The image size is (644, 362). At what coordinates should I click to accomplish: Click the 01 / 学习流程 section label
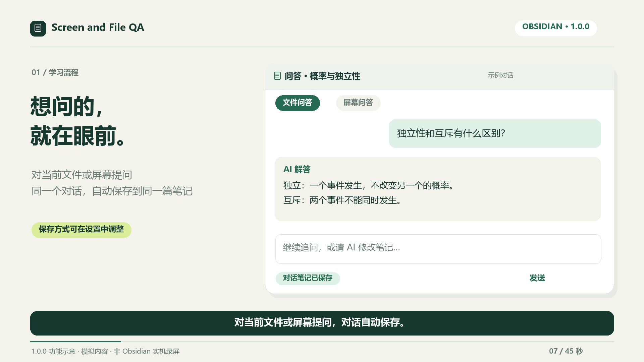(55, 72)
